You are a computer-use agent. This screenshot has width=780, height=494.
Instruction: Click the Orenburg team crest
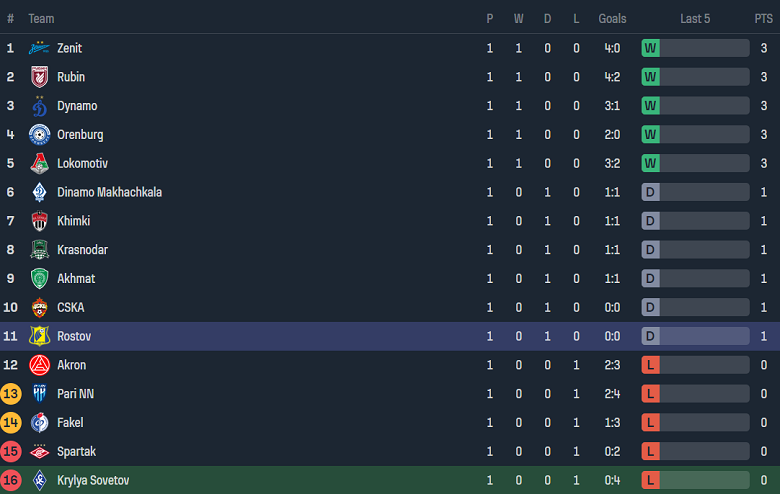(40, 135)
